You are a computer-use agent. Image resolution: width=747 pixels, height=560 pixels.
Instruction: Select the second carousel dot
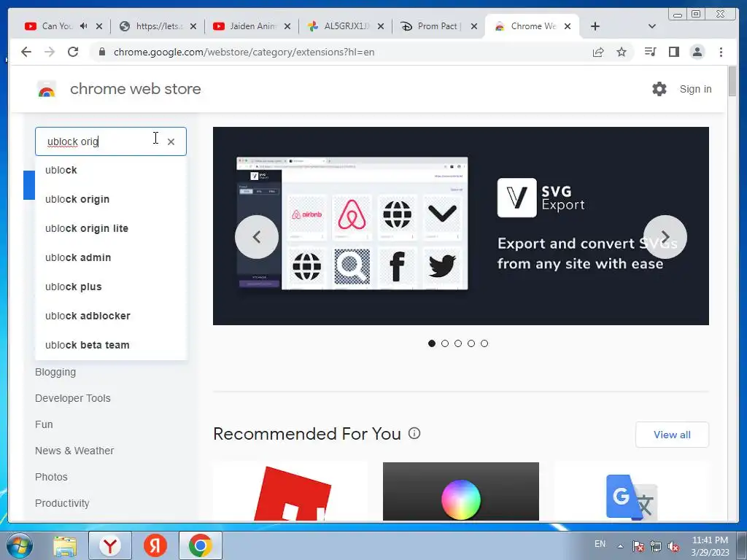445,343
